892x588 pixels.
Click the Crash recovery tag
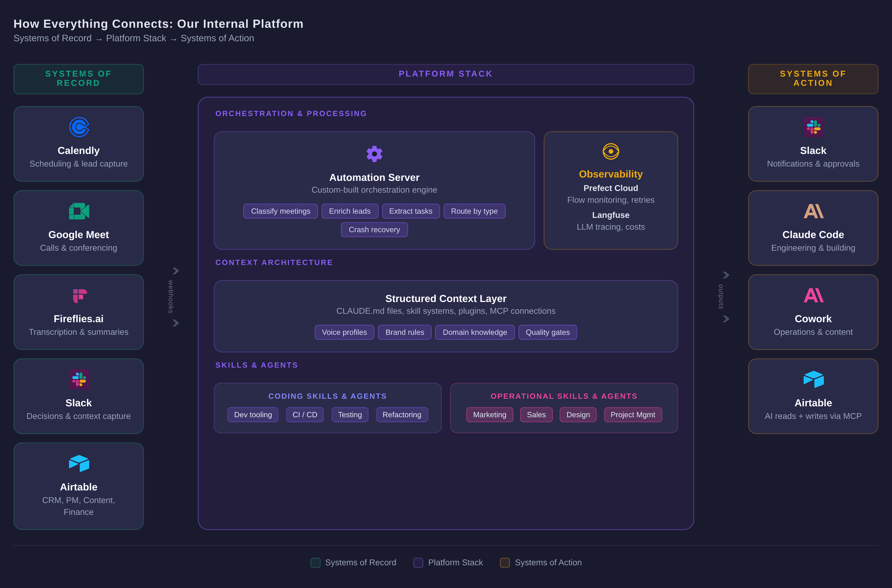tap(374, 229)
